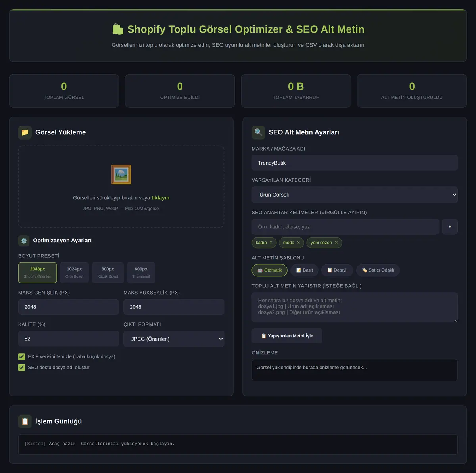This screenshot has width=476, height=473.
Task: Click the clipboard icon beside İşlem Günlüğü
Action: click(25, 421)
